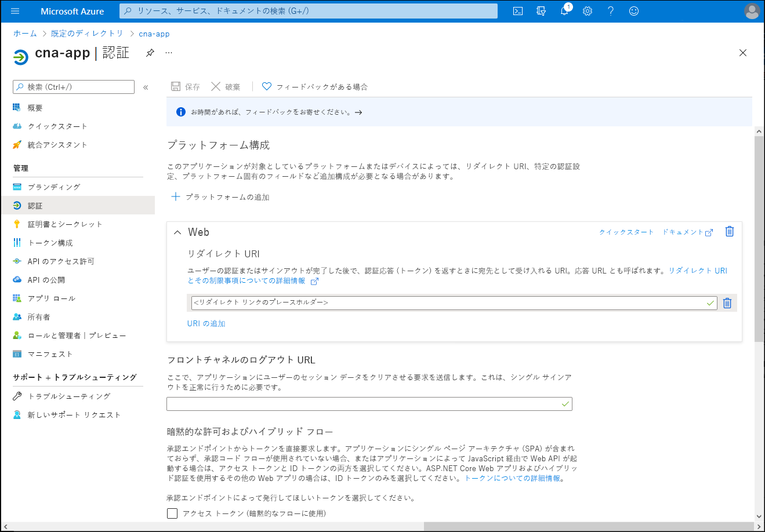Click the sidebar search box
Image resolution: width=765 pixels, height=532 pixels.
(74, 87)
